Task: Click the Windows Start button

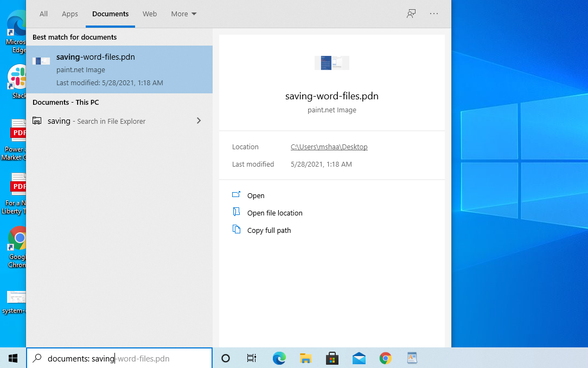Action: point(13,358)
